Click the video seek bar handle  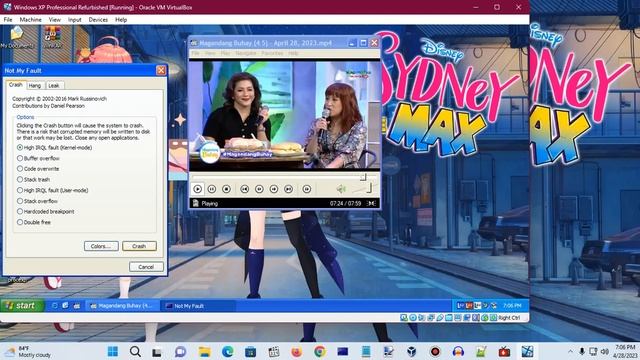363,177
